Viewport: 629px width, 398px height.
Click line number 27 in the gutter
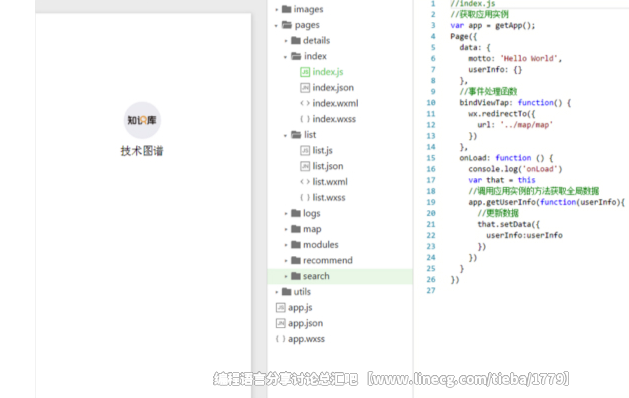tap(431, 290)
